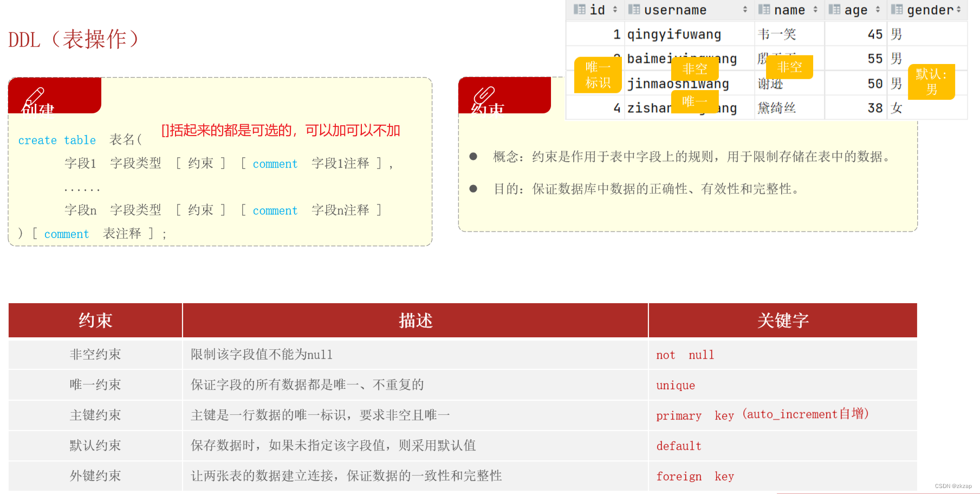Click the yellow 非空 annotation badge
The width and height of the screenshot is (980, 494).
695,69
